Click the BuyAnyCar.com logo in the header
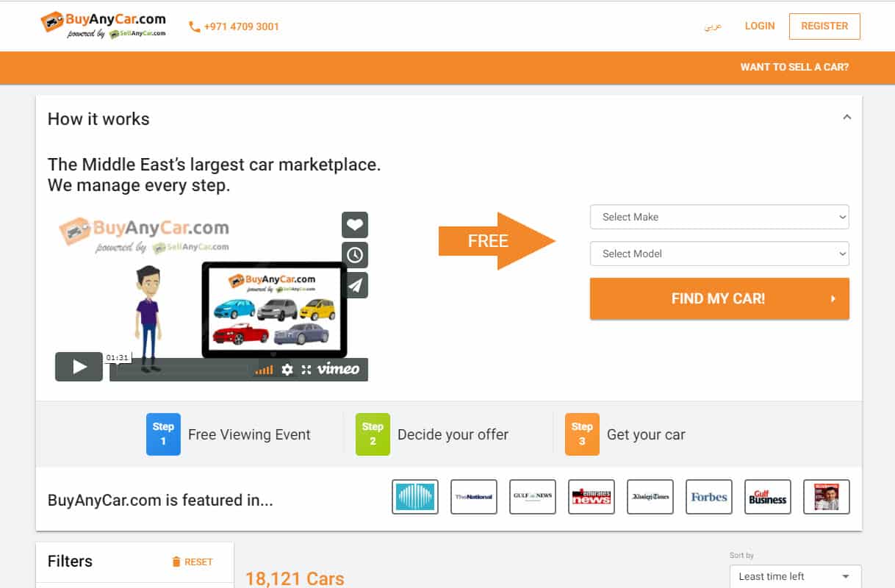 pos(103,26)
